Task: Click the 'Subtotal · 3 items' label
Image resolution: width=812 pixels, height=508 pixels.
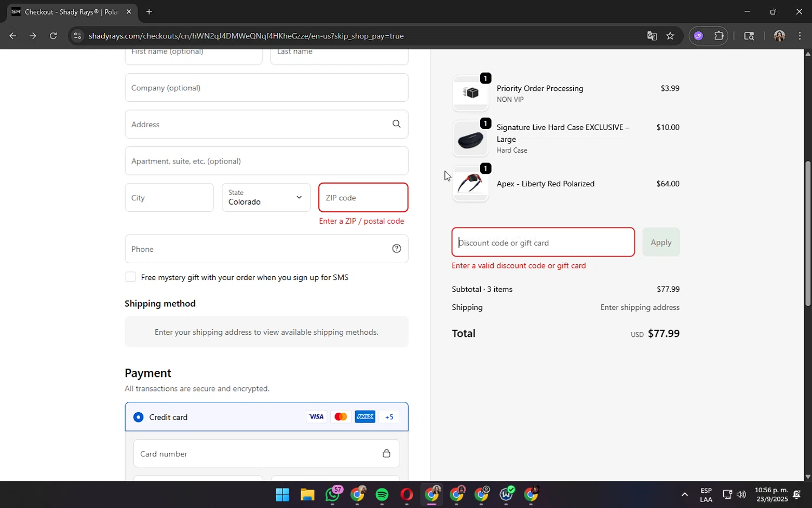Action: tap(482, 289)
